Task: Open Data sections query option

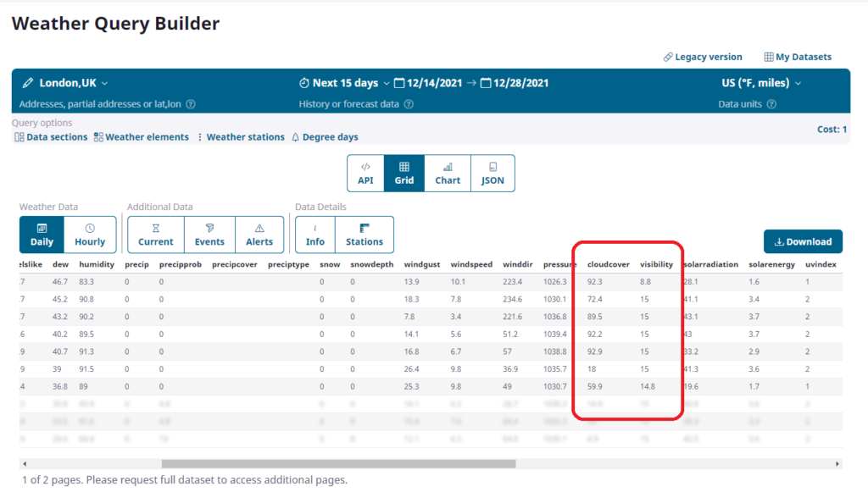Action: (x=51, y=137)
